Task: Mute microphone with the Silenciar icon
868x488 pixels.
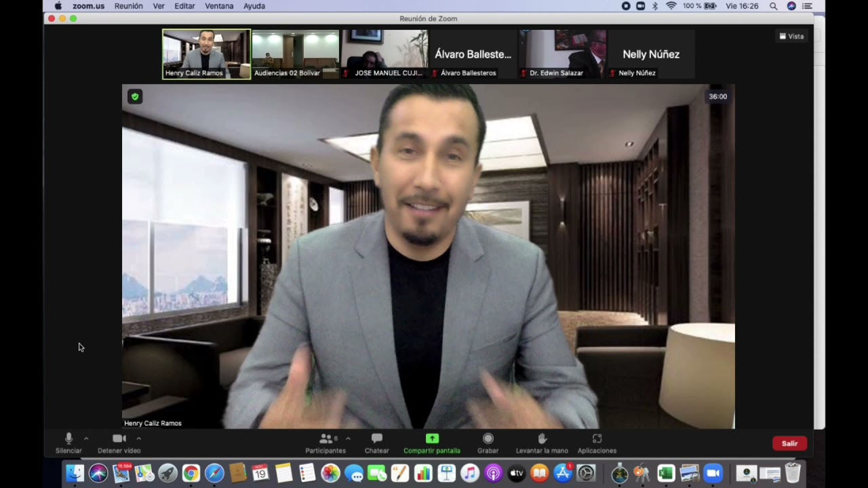Action: [x=68, y=439]
